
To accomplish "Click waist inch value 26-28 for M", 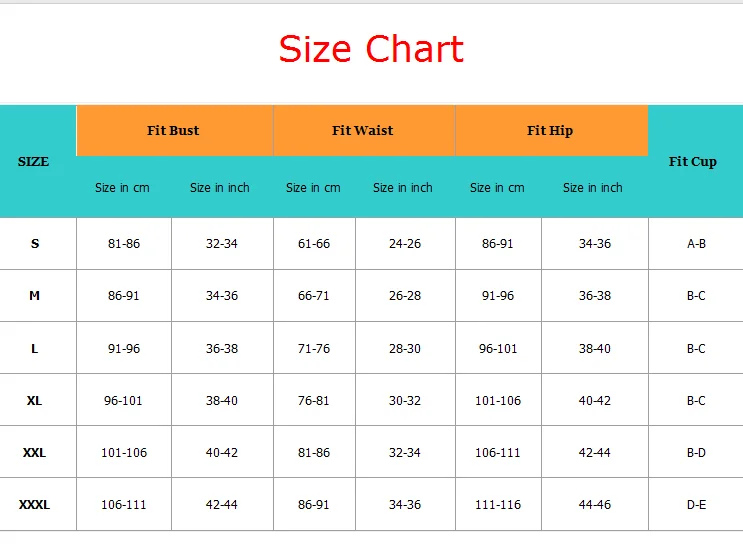I will [405, 296].
